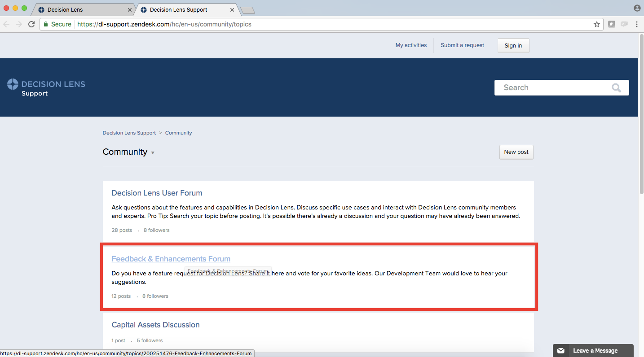Close the Decision Lens Support tab
The width and height of the screenshot is (644, 357).
coord(232,9)
